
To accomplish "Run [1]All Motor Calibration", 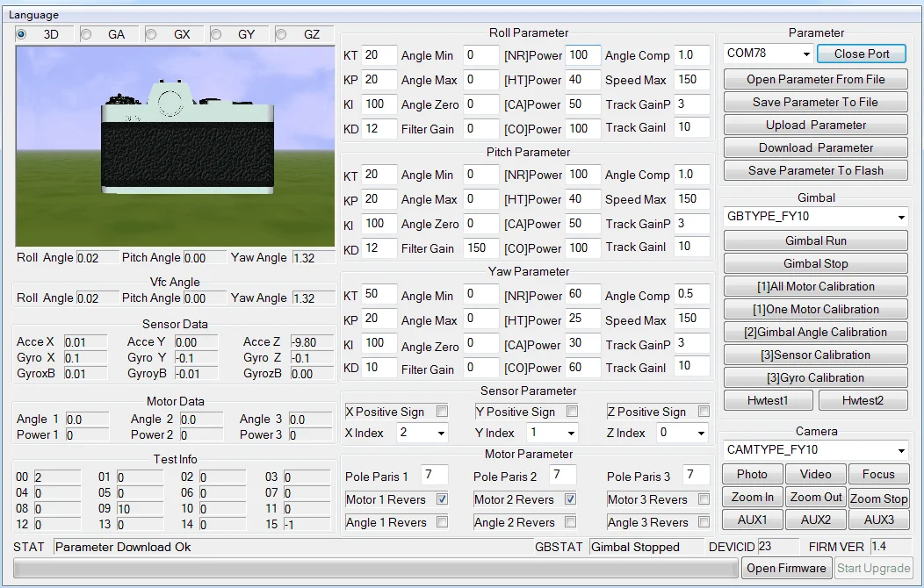I will pyautogui.click(x=816, y=286).
